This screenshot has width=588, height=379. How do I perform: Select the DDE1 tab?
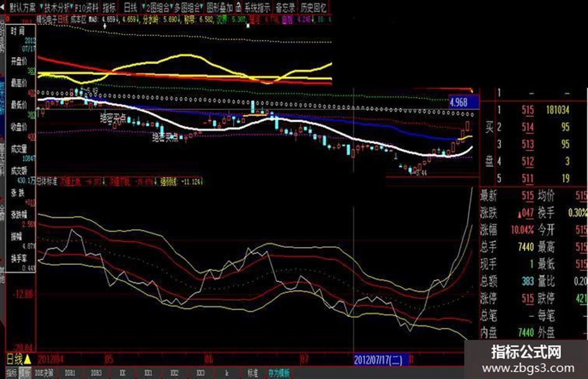[70, 373]
